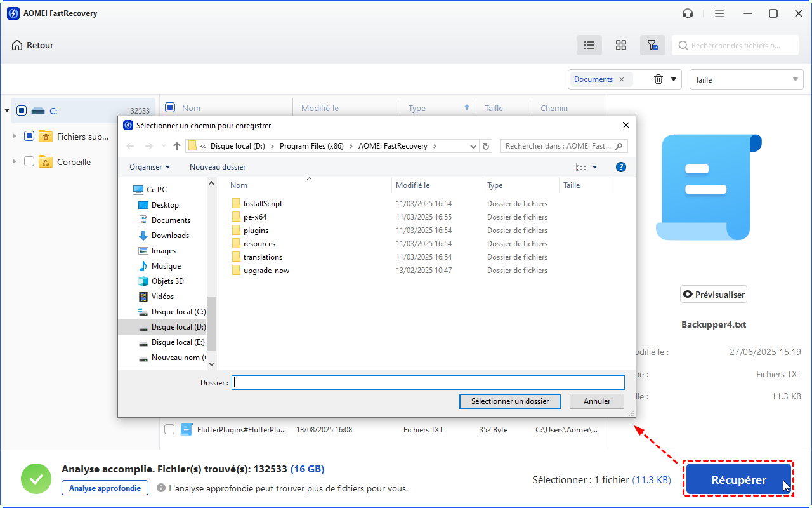Click Nouveau dossier in dialog toolbar
812x508 pixels.
coord(218,167)
